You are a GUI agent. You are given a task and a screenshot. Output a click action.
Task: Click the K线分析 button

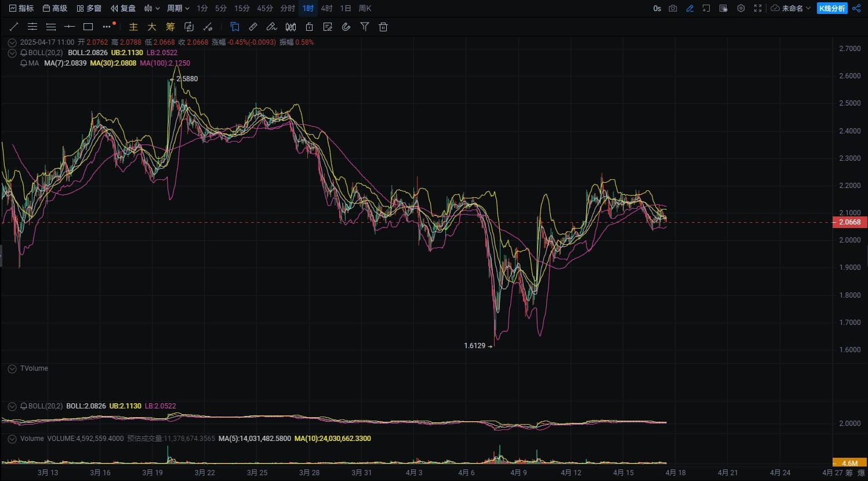click(832, 8)
